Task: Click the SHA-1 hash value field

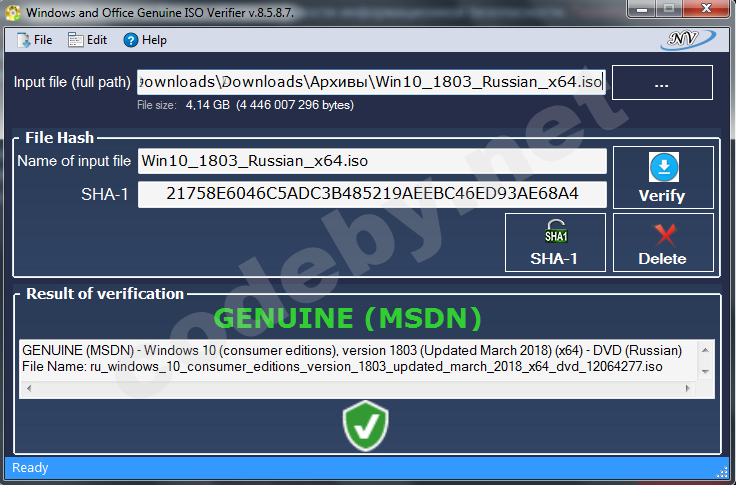Action: point(372,194)
